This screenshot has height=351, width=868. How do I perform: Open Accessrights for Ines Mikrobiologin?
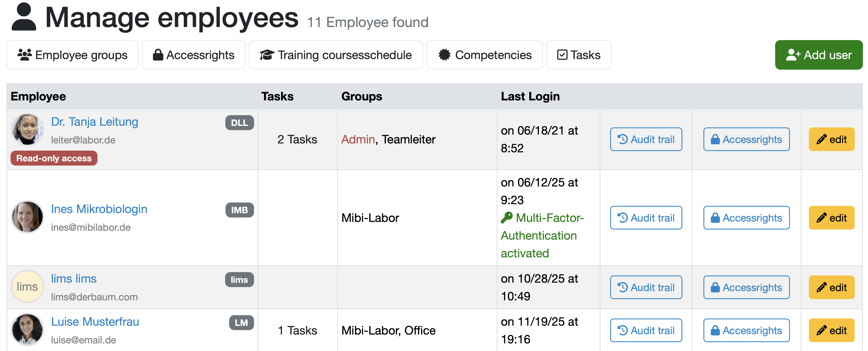[746, 218]
